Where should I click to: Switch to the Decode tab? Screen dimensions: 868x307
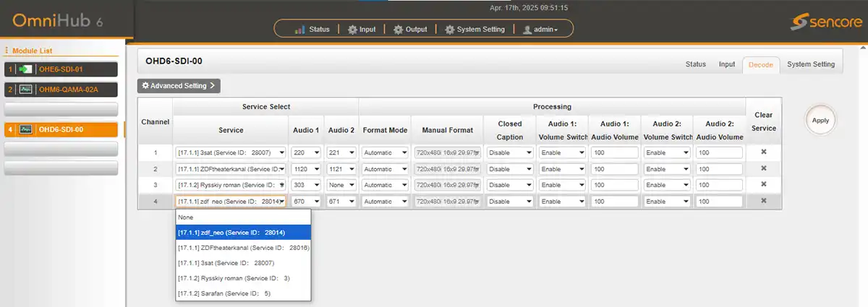[x=760, y=64]
